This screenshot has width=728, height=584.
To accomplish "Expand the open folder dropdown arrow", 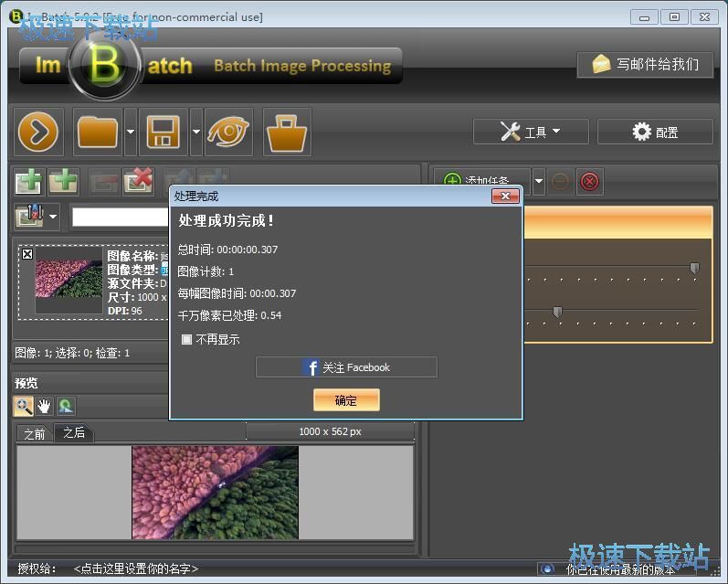I will (x=131, y=132).
